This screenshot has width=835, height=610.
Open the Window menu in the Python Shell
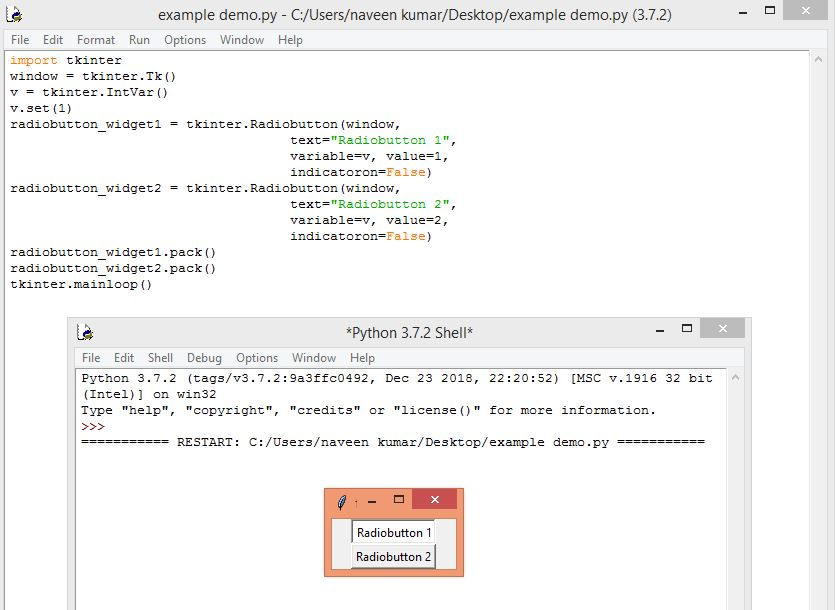pyautogui.click(x=314, y=358)
